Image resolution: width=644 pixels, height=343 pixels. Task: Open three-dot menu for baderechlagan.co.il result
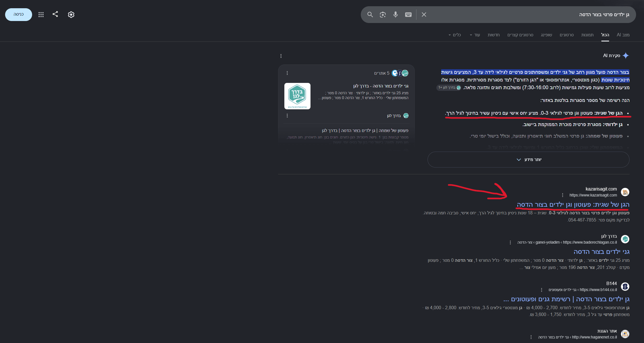coord(510,242)
